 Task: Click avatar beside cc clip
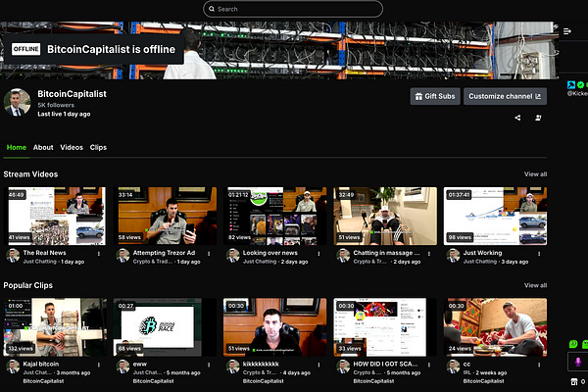[453, 367]
